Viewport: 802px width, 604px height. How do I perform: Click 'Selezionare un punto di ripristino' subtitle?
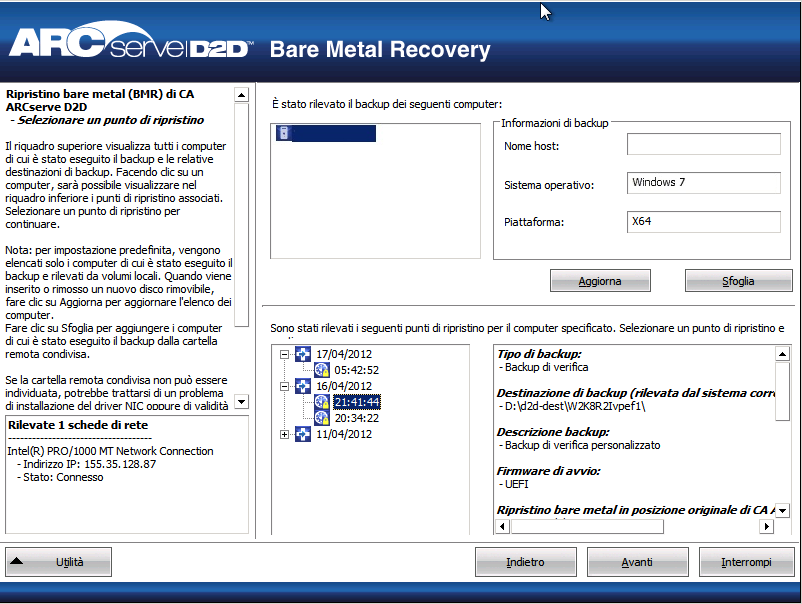click(110, 120)
